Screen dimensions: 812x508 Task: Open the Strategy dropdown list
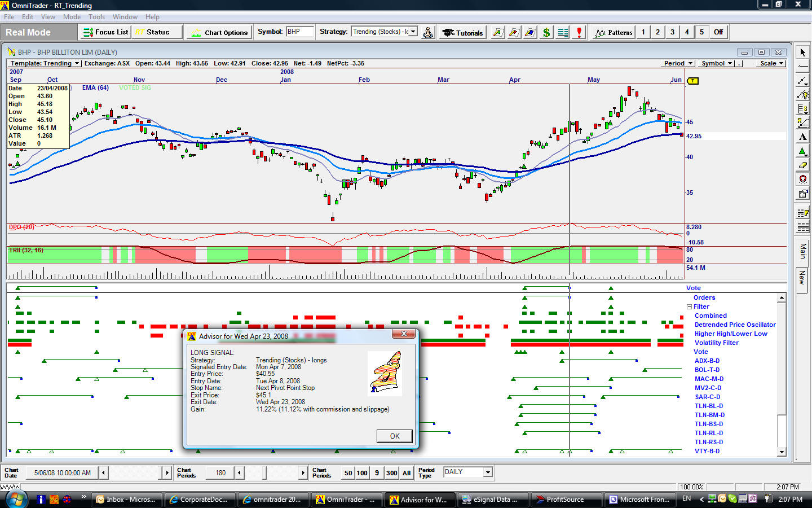tap(413, 32)
